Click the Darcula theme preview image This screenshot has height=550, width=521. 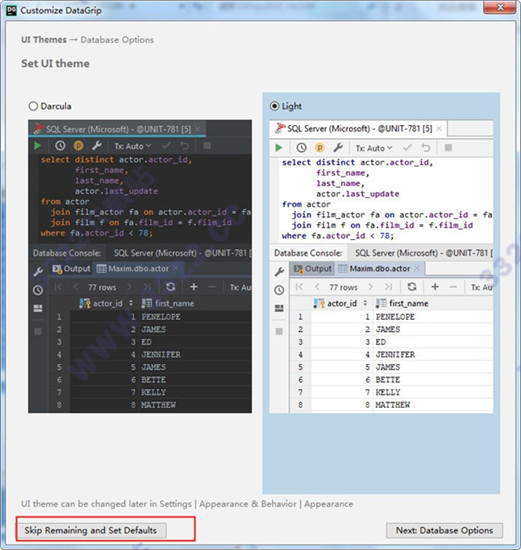(x=140, y=266)
